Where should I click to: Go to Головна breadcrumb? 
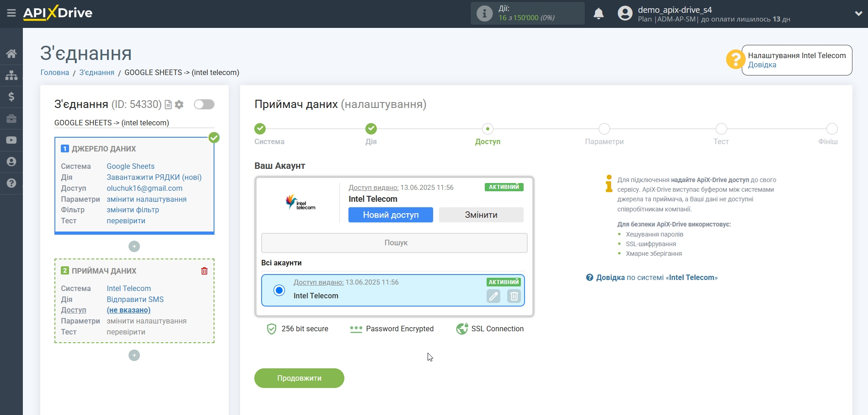tap(55, 72)
